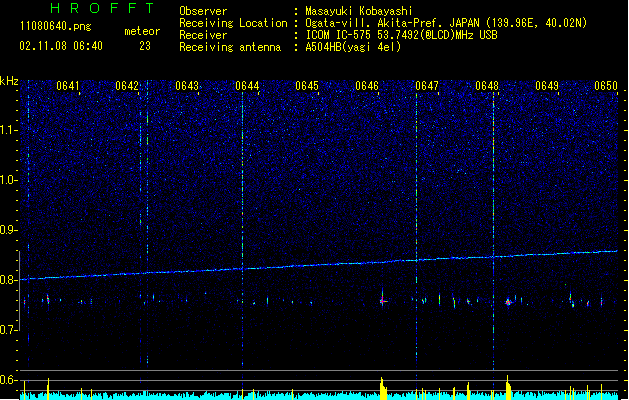Click the meteor count value 23
629x400 pixels.
pyautogui.click(x=145, y=46)
